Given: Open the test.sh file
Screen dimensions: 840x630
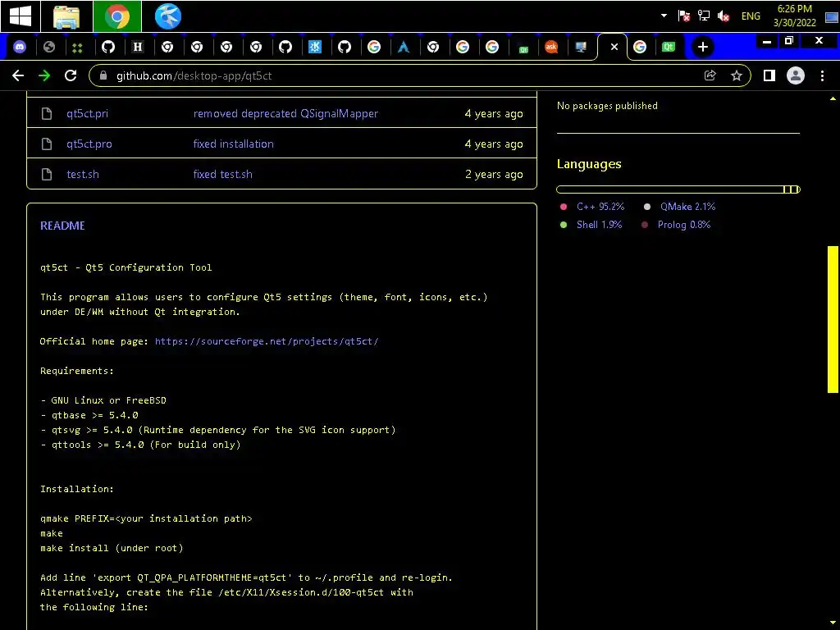Looking at the screenshot, I should (83, 174).
